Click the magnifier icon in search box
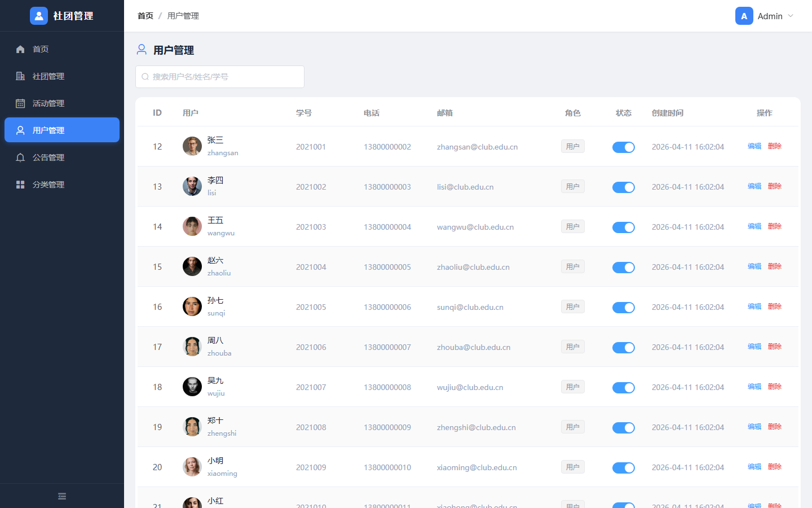 145,77
